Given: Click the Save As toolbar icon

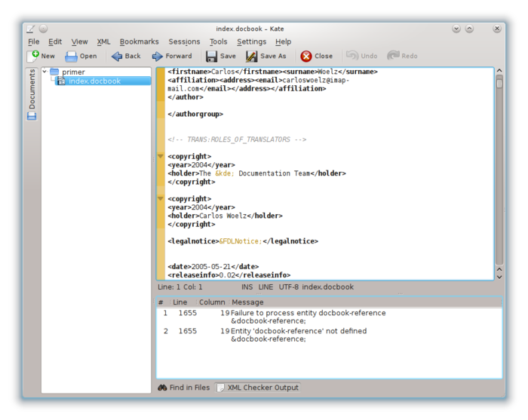Looking at the screenshot, I should 251,56.
